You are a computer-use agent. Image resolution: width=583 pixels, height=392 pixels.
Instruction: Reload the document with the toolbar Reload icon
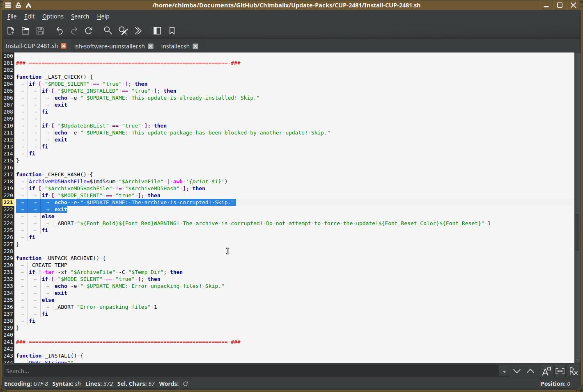click(x=89, y=31)
